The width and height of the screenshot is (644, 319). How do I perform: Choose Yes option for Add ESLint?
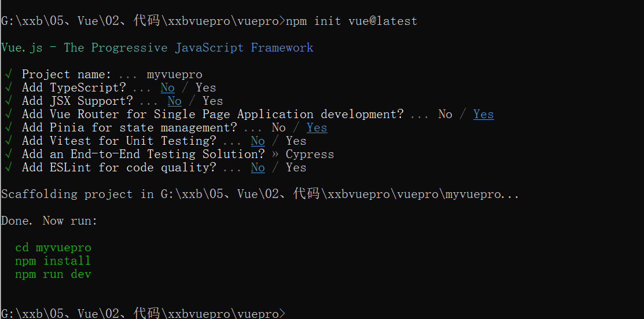pyautogui.click(x=296, y=168)
